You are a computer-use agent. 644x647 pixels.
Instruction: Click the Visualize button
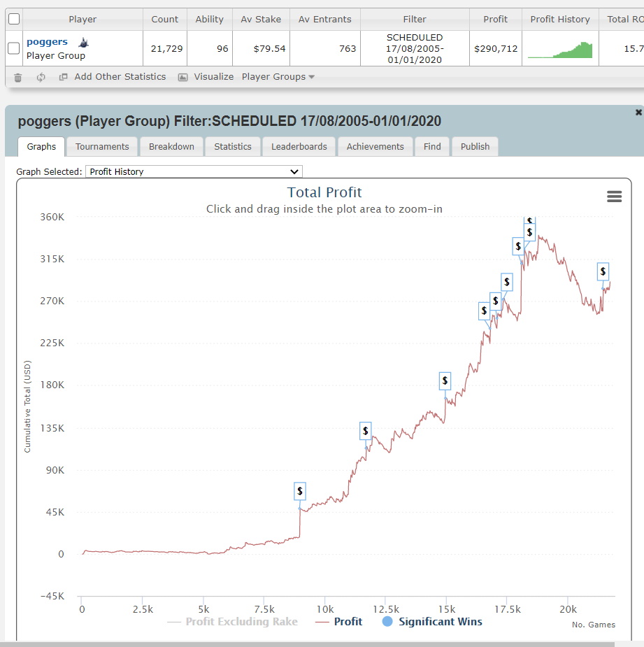point(214,77)
